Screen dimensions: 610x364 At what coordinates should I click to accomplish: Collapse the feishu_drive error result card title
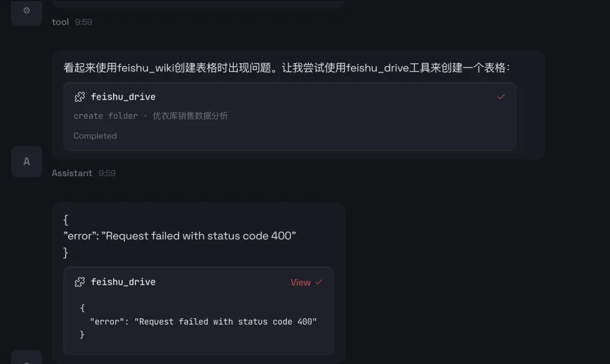123,282
